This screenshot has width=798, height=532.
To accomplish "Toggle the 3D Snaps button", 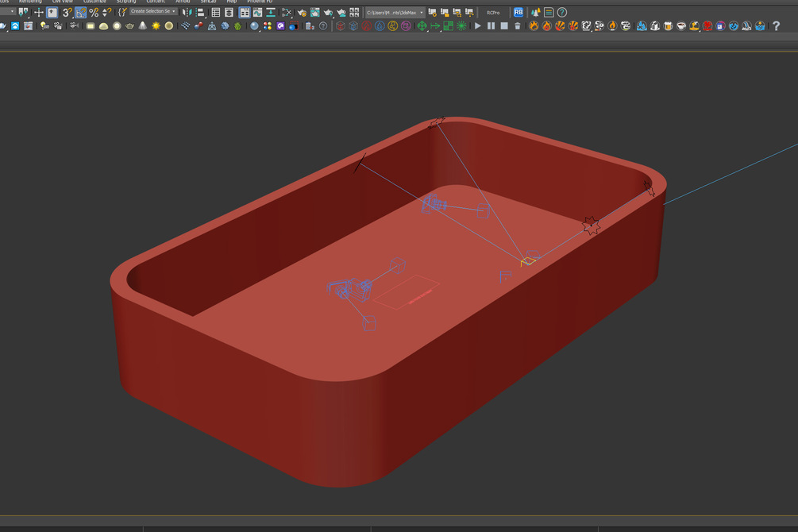I will point(67,12).
